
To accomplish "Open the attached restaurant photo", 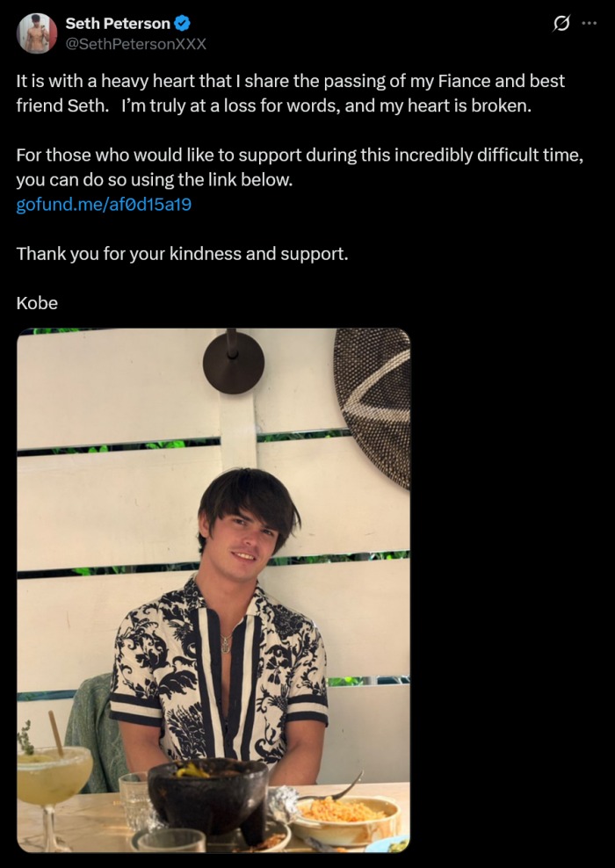I will point(213,590).
